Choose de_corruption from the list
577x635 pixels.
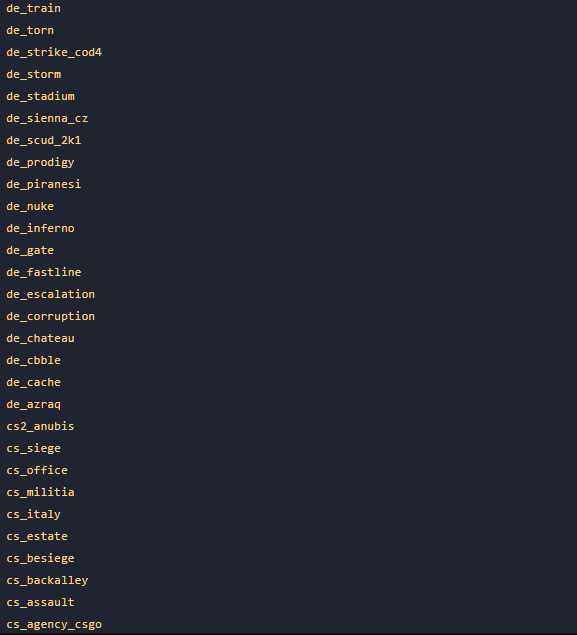coord(51,316)
